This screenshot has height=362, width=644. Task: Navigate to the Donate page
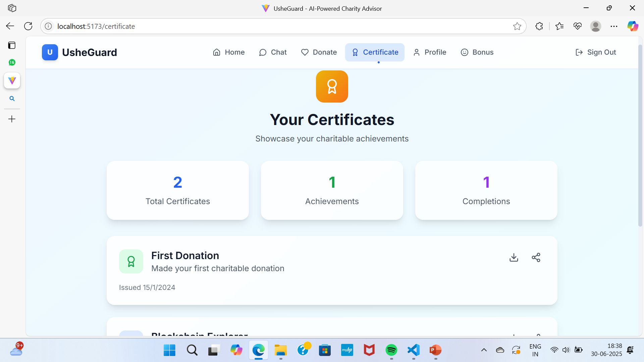click(319, 52)
